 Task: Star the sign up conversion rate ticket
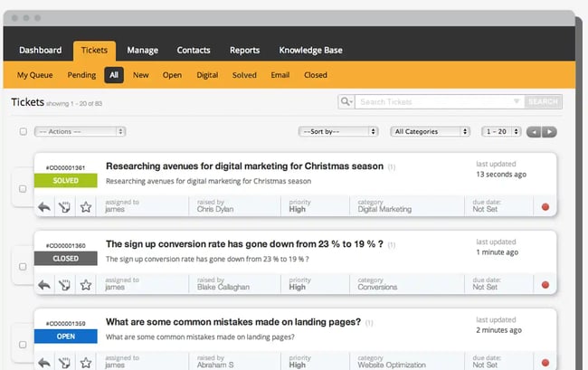pos(86,285)
